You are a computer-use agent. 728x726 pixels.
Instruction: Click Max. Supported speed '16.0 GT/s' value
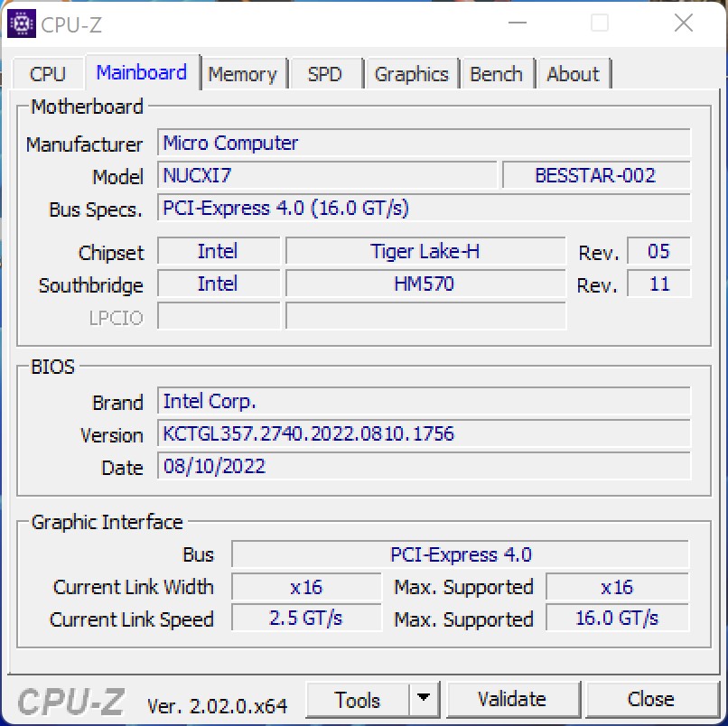click(x=618, y=618)
